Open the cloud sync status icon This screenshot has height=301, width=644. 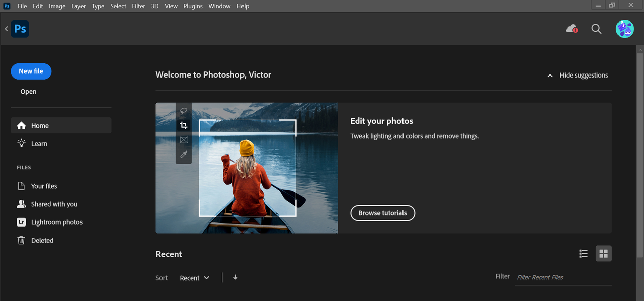pyautogui.click(x=572, y=29)
